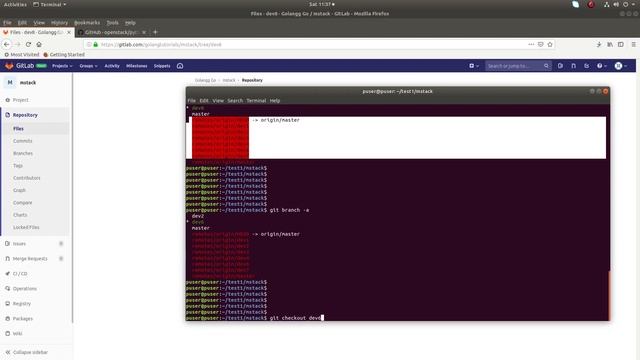Select Commits under Repository
Screen dimensions: 640x360
tap(22, 141)
